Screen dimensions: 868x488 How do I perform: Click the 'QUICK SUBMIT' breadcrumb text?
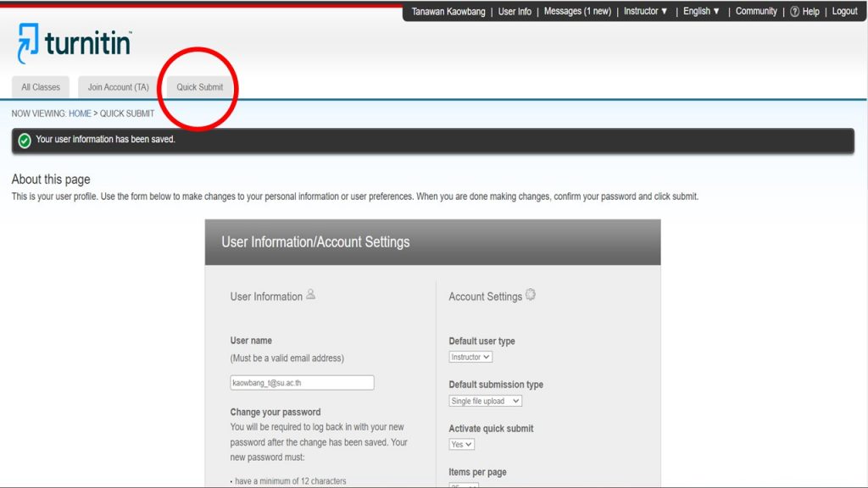pyautogui.click(x=127, y=114)
